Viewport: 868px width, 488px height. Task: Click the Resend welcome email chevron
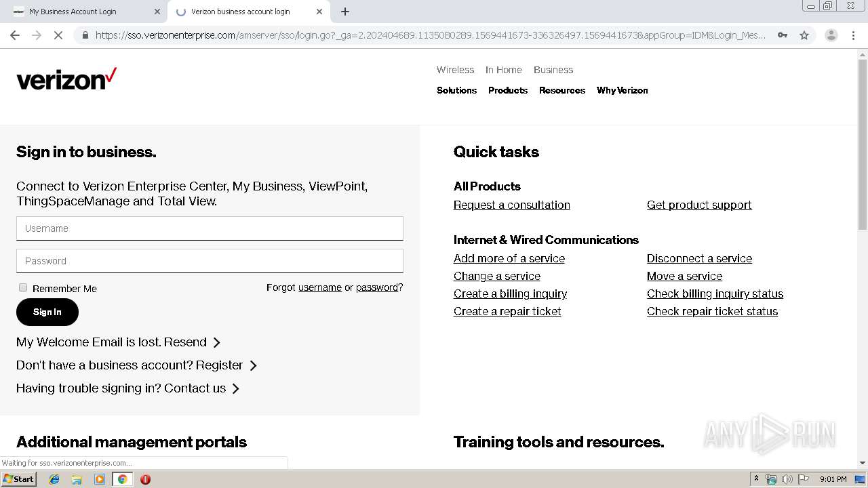(217, 342)
